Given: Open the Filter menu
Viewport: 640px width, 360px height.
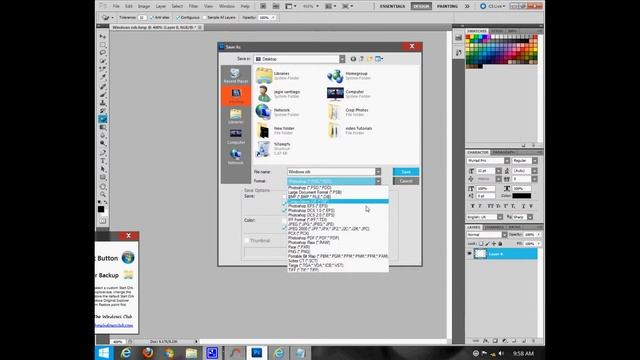Looking at the screenshot, I should point(193,7).
